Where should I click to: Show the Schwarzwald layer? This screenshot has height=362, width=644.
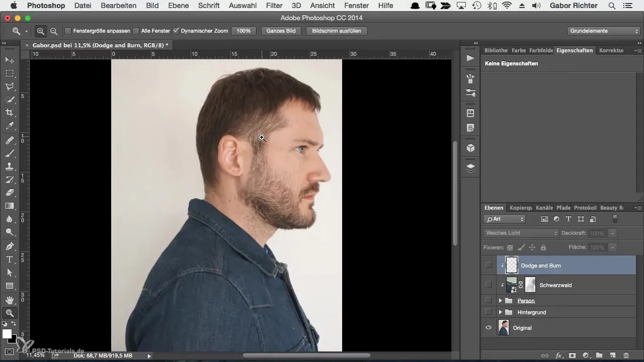click(489, 285)
